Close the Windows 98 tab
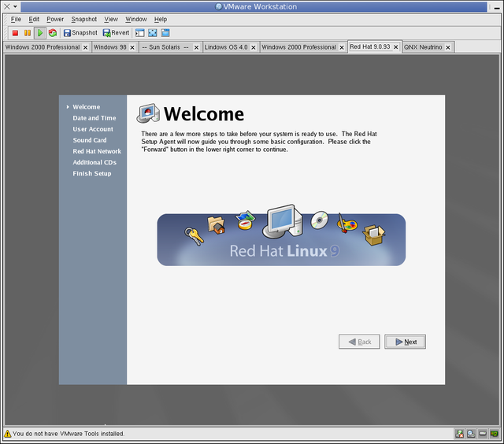This screenshot has height=444, width=504. 132,47
